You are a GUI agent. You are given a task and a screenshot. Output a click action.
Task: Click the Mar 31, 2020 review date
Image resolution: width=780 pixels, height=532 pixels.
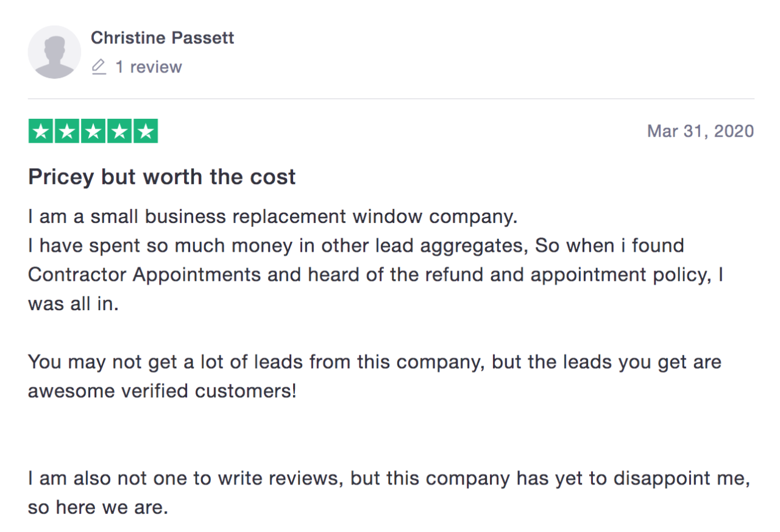(700, 131)
